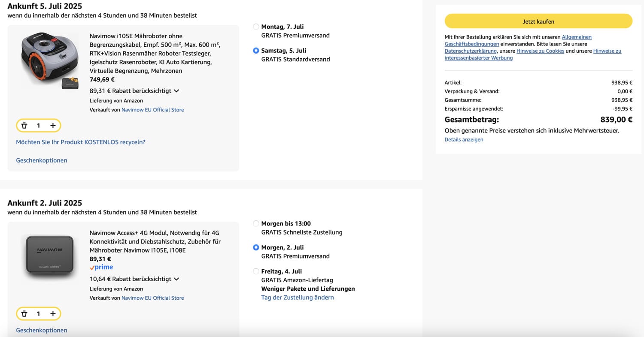Click the Navimow i105E mower product image
This screenshot has height=337, width=644.
tap(50, 60)
